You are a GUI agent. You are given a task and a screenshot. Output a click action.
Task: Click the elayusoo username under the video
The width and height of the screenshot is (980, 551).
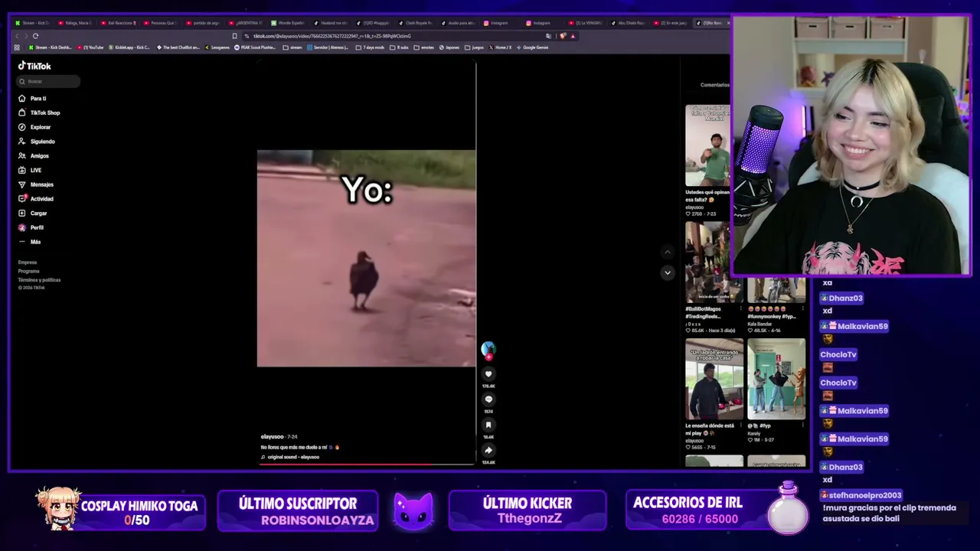tap(272, 437)
